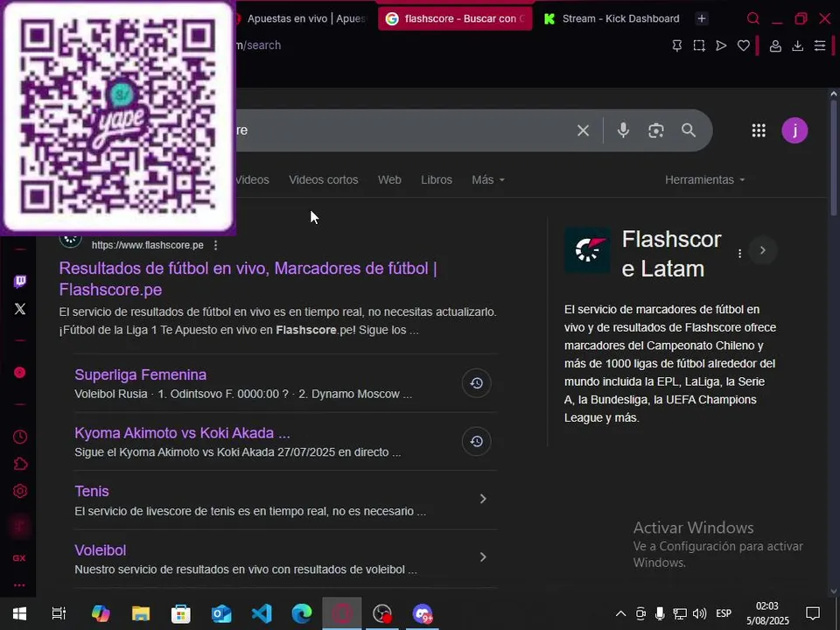Viewport: 840px width, 630px height.
Task: Click history icon beside Superliga Femenina
Action: pos(476,383)
